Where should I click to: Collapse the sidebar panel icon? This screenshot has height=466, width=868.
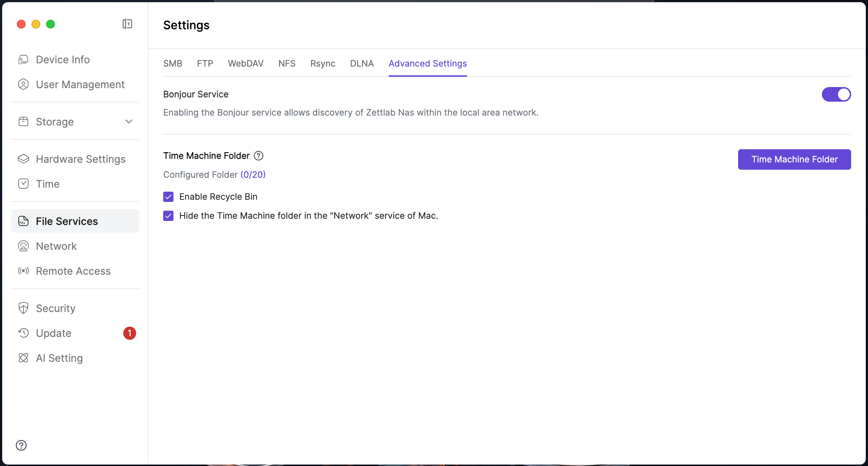pos(127,24)
